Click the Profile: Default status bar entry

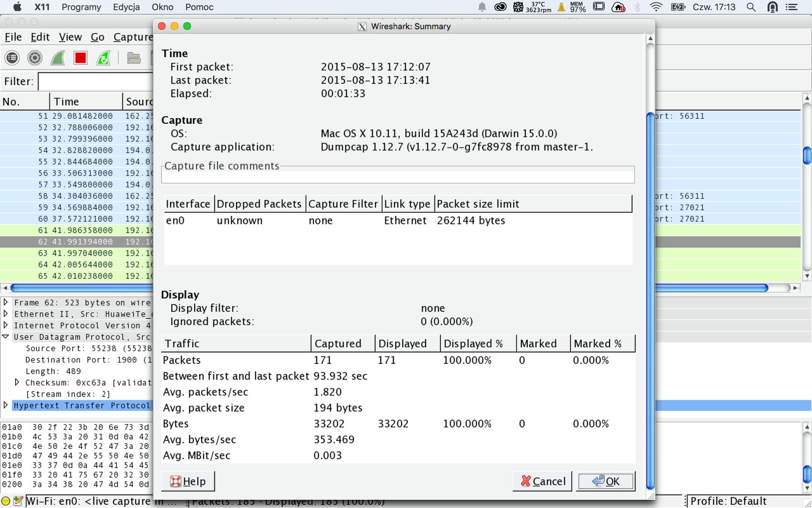(x=728, y=501)
